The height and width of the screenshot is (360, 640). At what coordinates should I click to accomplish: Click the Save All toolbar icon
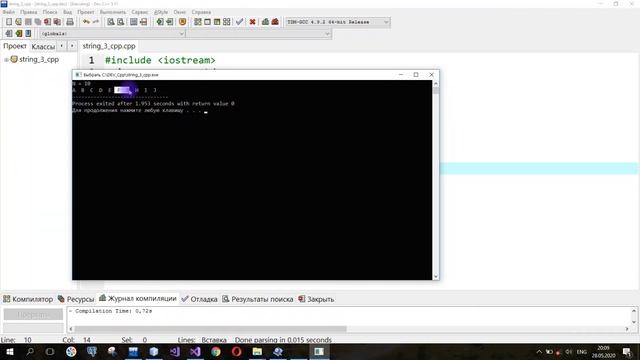point(38,22)
